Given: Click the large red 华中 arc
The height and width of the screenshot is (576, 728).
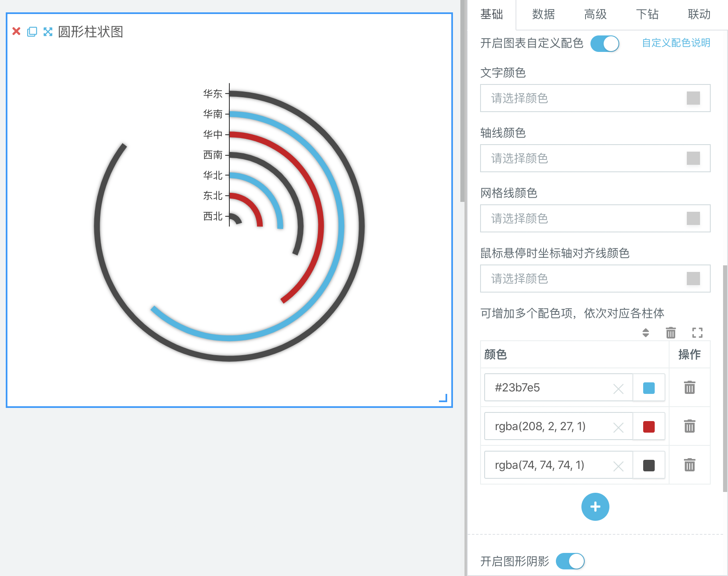Looking at the screenshot, I should point(321,227).
